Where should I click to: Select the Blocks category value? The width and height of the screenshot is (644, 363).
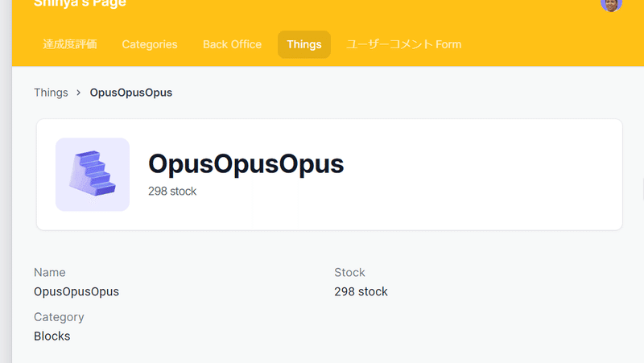point(52,336)
